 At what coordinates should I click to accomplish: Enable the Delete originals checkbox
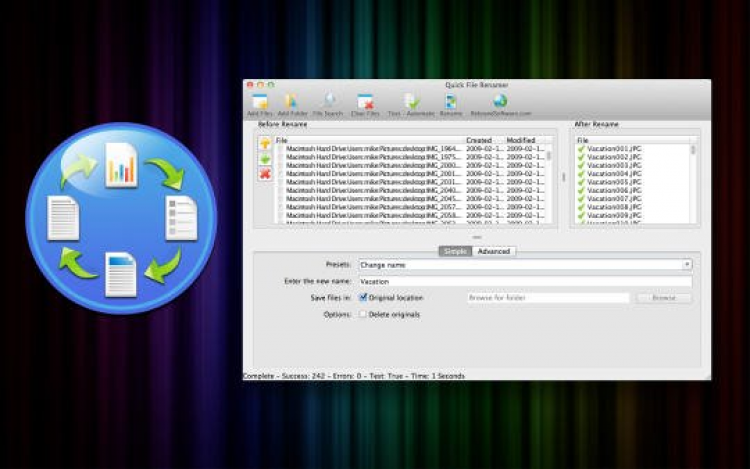point(363,314)
